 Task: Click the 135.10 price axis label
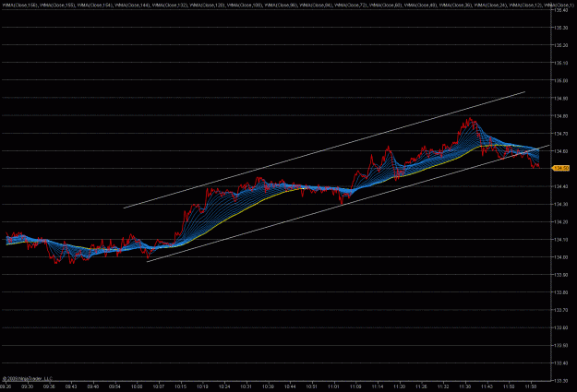coord(560,64)
